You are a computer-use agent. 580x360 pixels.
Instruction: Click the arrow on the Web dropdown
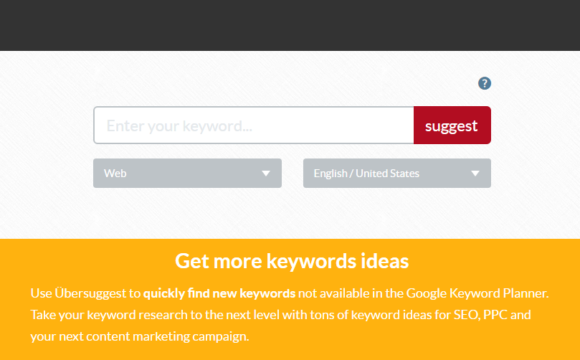pyautogui.click(x=266, y=173)
